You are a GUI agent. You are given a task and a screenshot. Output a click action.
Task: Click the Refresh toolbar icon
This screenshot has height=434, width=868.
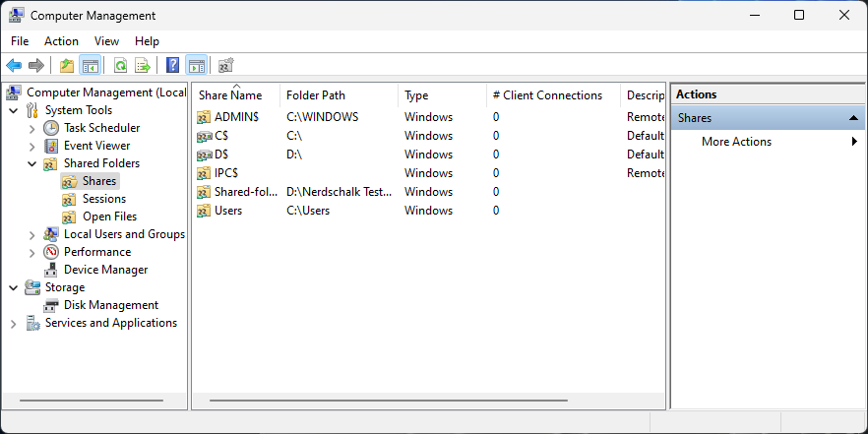pyautogui.click(x=120, y=66)
